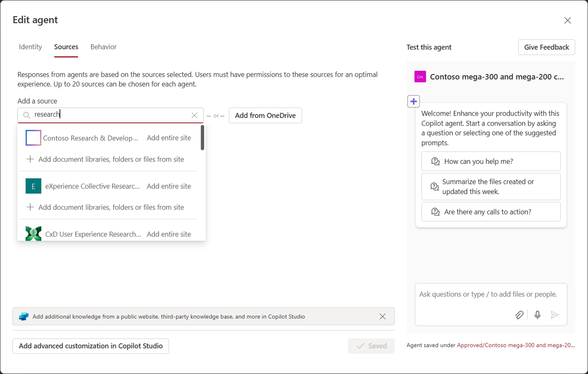Select the Cm agent avatar icon
588x374 pixels.
click(420, 76)
